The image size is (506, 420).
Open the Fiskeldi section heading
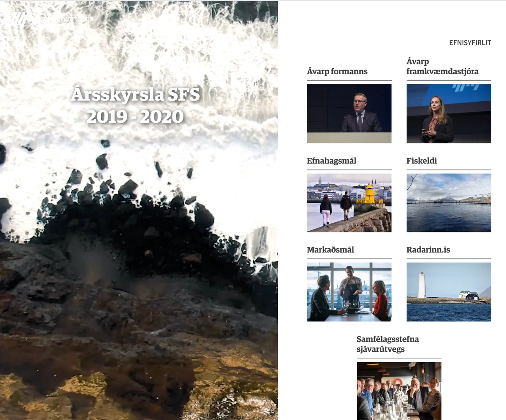point(422,161)
